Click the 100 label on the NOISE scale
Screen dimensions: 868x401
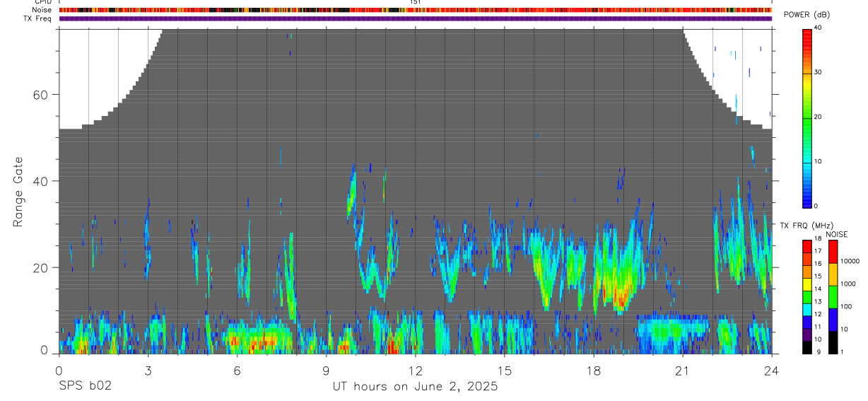coord(846,306)
